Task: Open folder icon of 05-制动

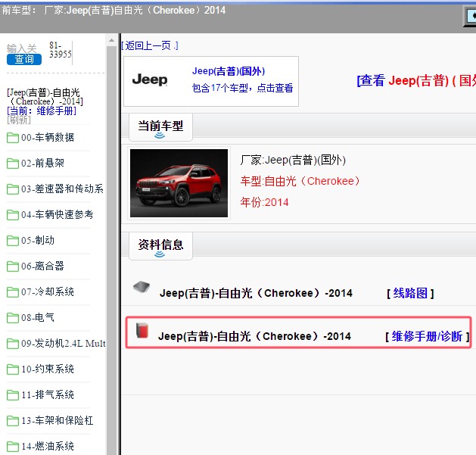Action: (x=13, y=241)
